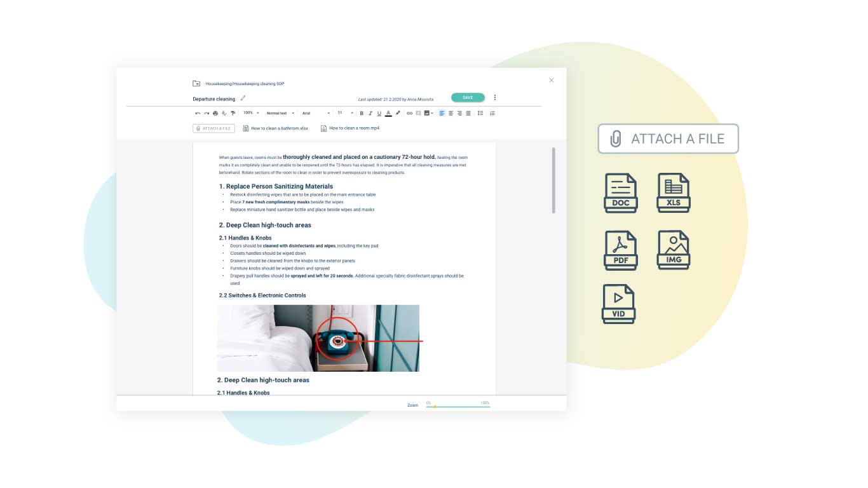Click the Last updated by Anna Missisita text

(x=396, y=99)
